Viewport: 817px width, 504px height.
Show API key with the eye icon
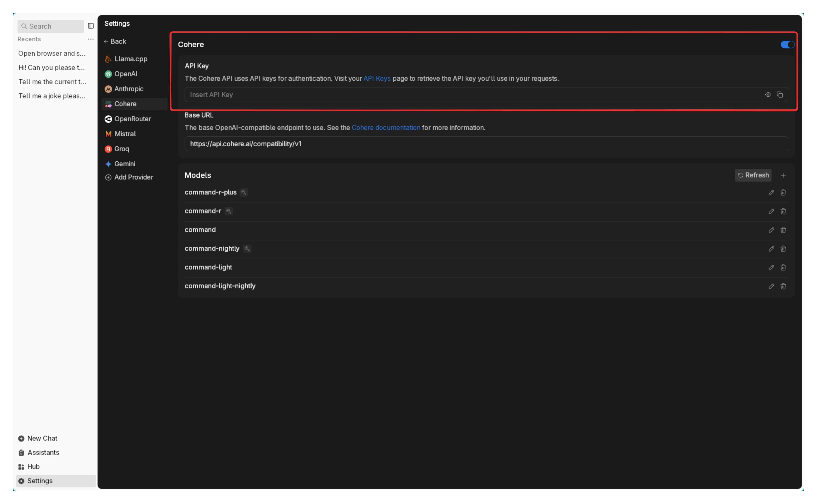(x=768, y=95)
